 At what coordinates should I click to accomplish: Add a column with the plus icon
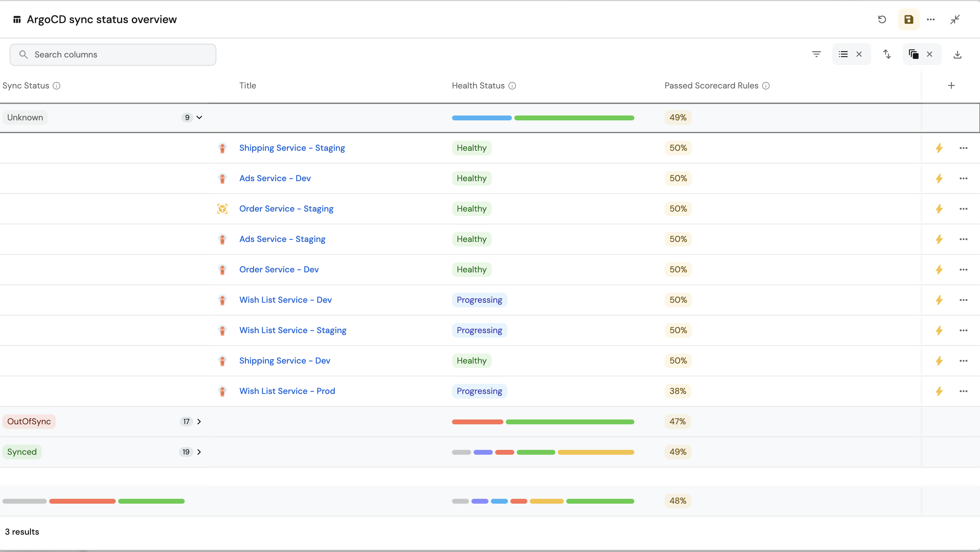click(x=951, y=86)
